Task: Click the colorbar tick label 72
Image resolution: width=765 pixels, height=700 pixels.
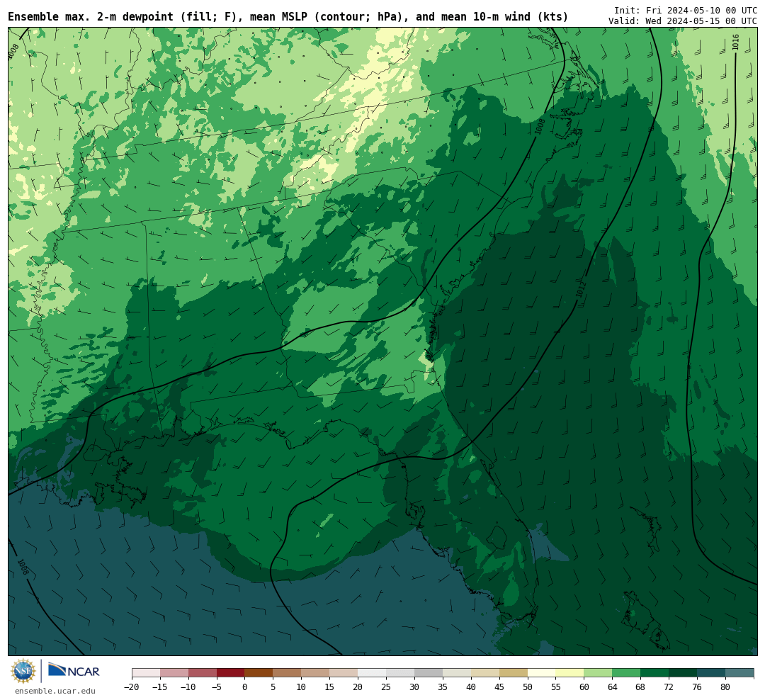Action: click(669, 687)
